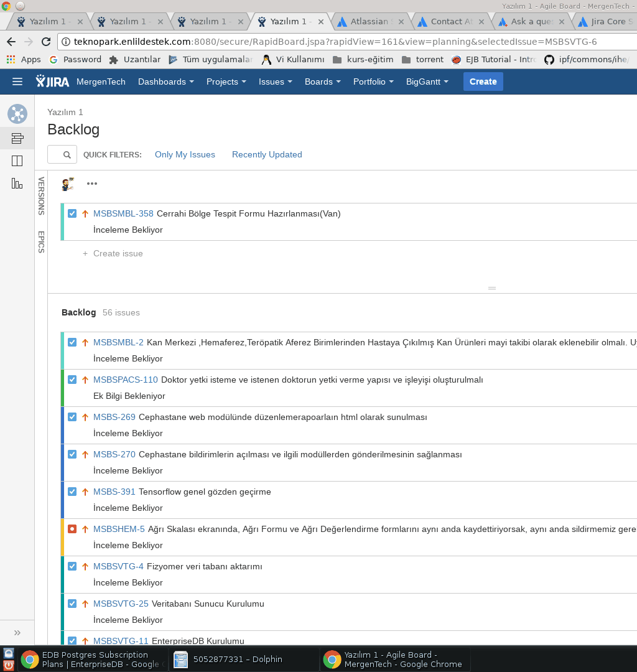Click the task type icon of MSBS-270

click(x=72, y=454)
